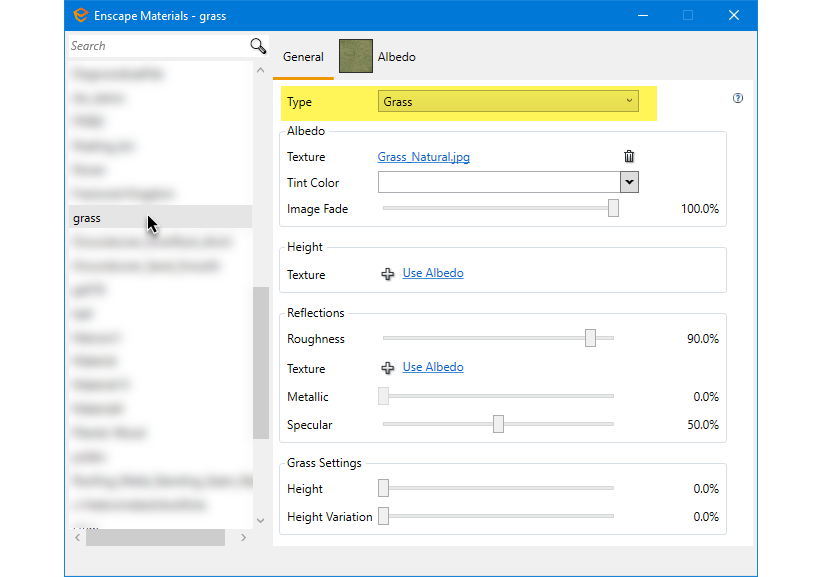Select the grass material in list
The height and width of the screenshot is (577, 828).
click(x=87, y=218)
